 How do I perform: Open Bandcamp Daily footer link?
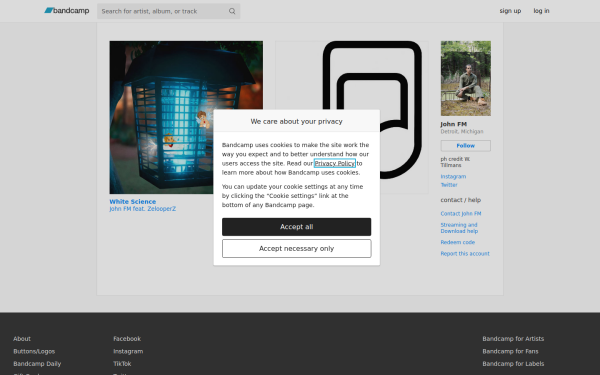click(37, 364)
